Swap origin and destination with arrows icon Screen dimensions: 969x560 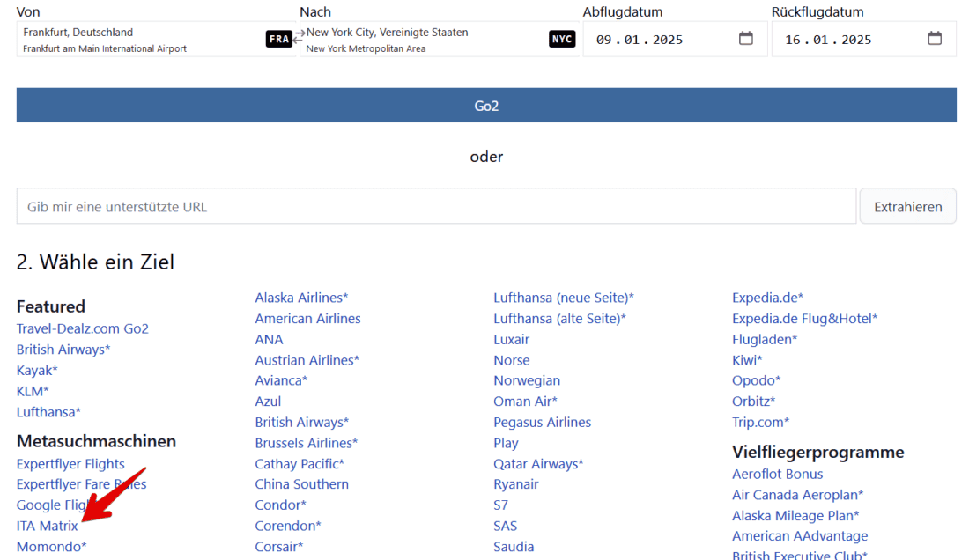pos(300,35)
